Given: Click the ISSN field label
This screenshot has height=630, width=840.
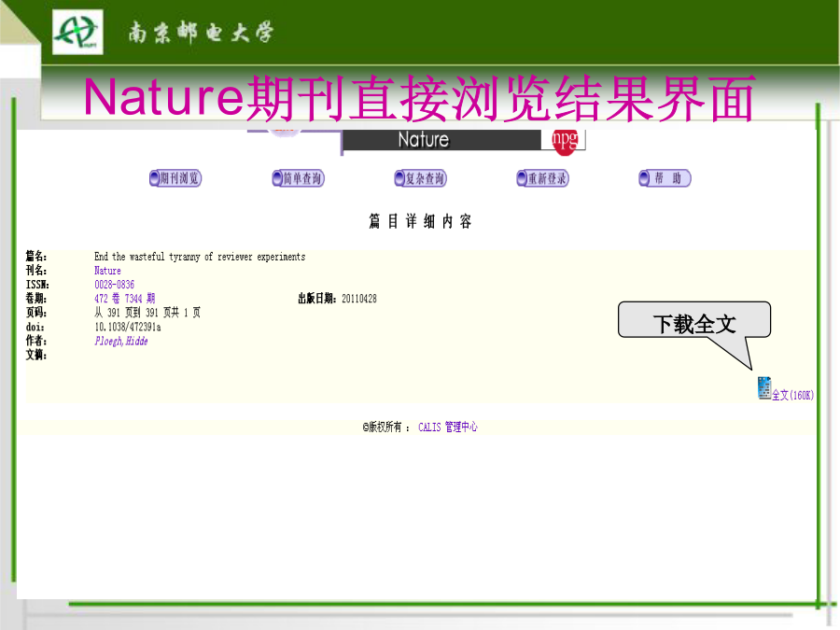Looking at the screenshot, I should 37,285.
